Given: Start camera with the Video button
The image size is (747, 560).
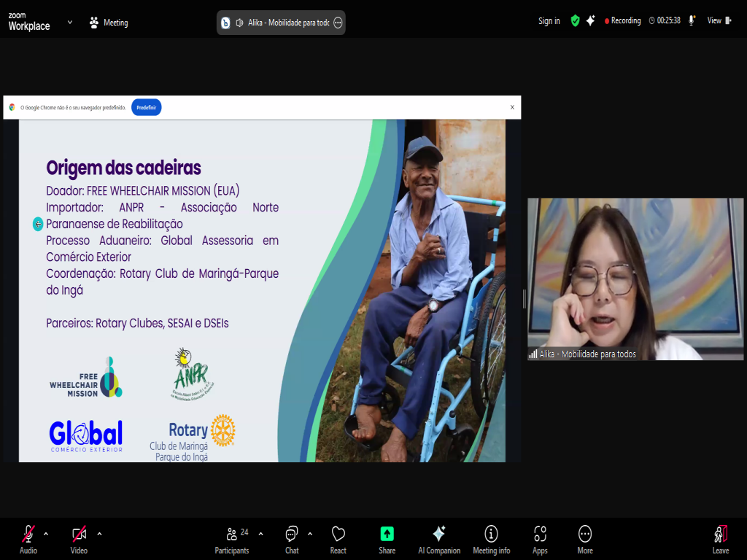Looking at the screenshot, I should click(x=79, y=538).
